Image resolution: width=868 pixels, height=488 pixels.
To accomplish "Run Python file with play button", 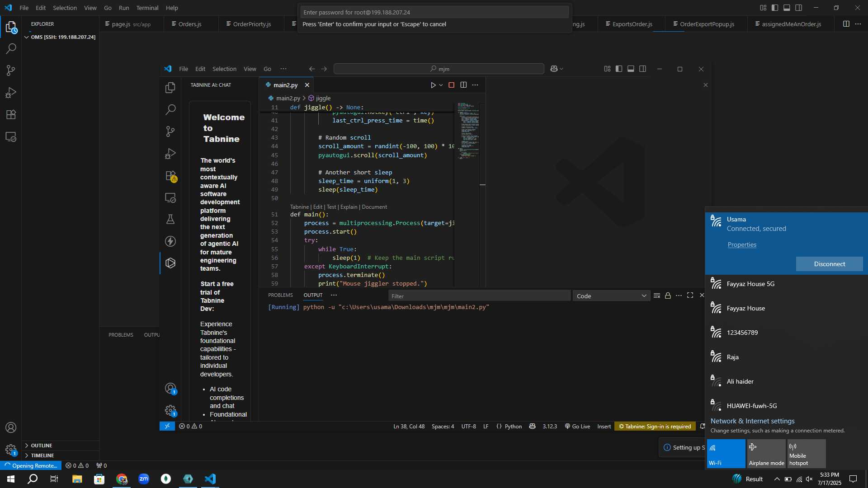I will pyautogui.click(x=433, y=85).
